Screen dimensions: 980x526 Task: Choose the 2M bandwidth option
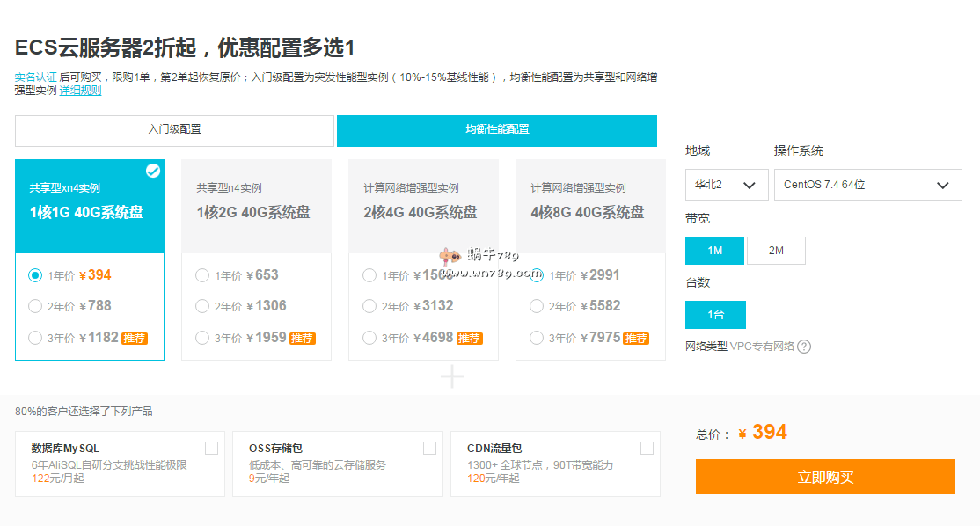click(776, 251)
